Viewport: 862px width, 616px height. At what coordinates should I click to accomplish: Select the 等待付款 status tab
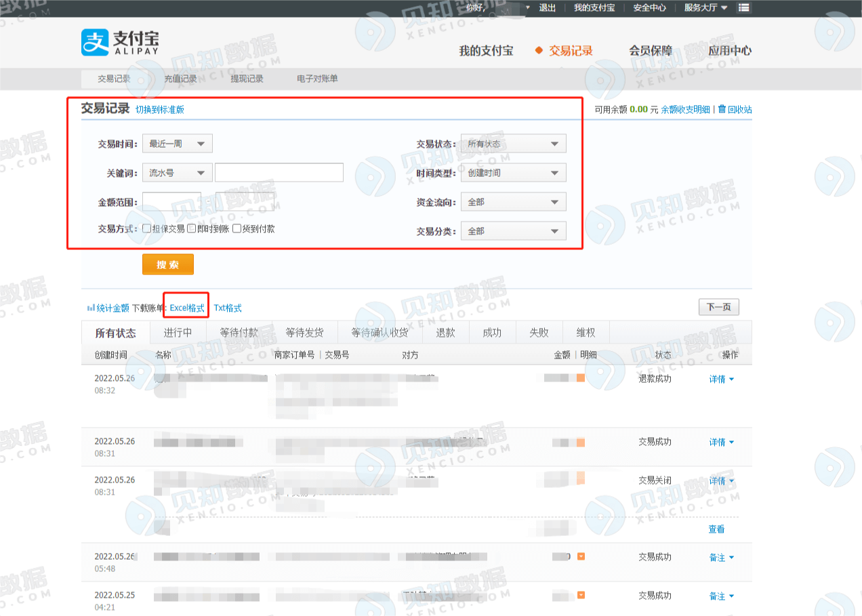(239, 333)
